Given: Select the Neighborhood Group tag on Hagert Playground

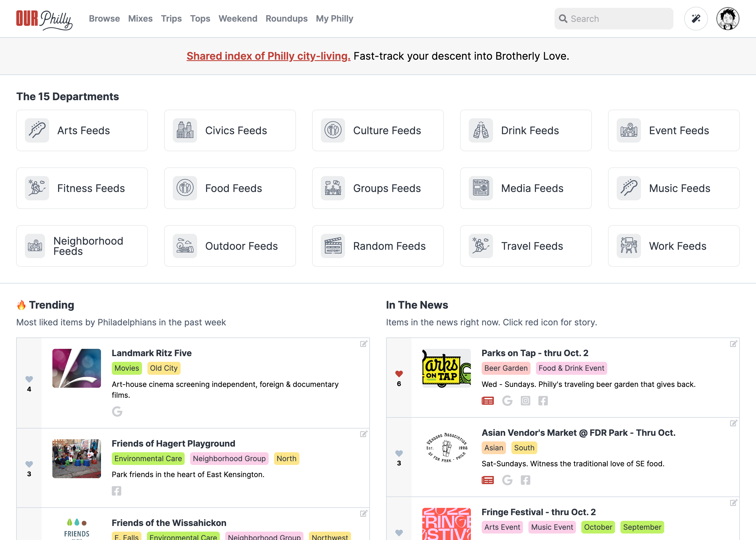Looking at the screenshot, I should coord(229,458).
